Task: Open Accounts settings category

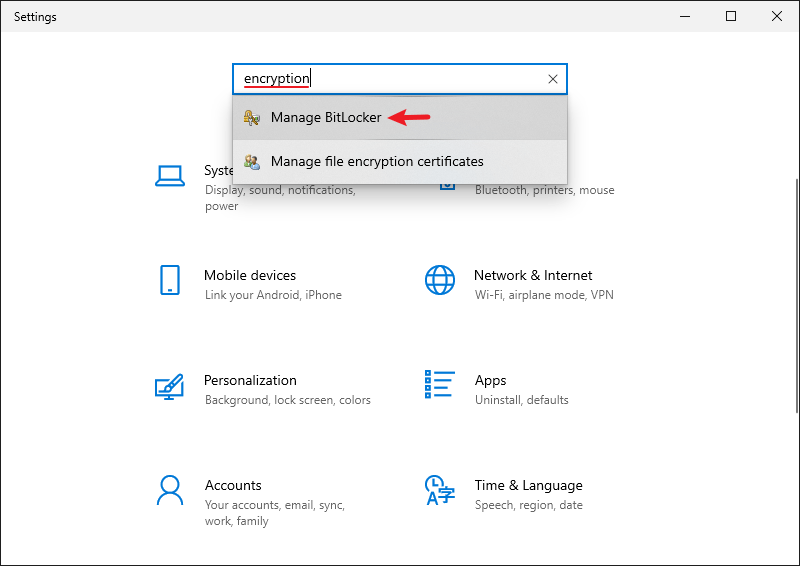Action: [233, 485]
